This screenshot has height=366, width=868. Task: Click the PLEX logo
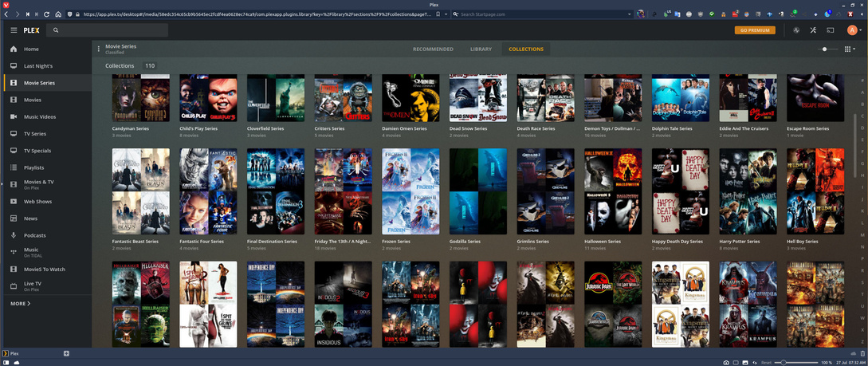(x=32, y=30)
